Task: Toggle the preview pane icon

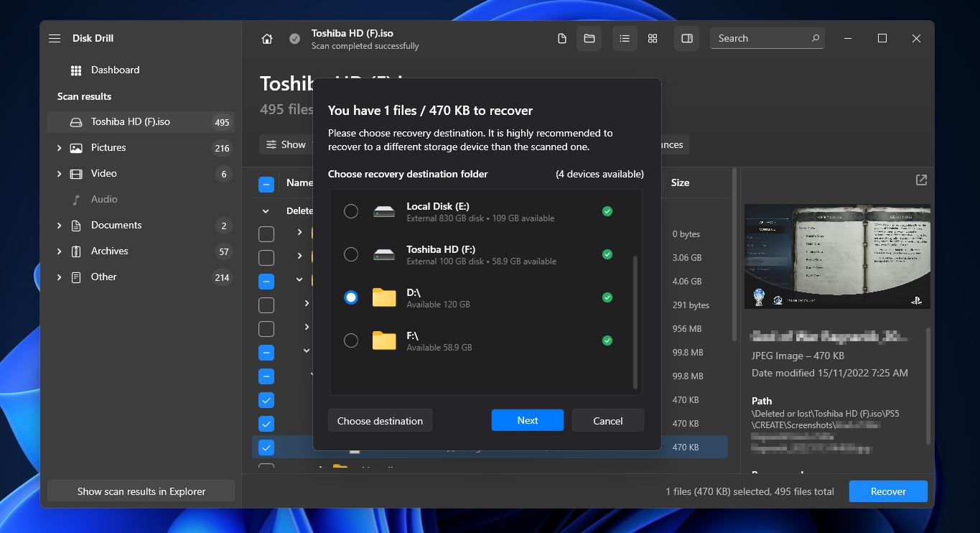Action: (x=687, y=39)
